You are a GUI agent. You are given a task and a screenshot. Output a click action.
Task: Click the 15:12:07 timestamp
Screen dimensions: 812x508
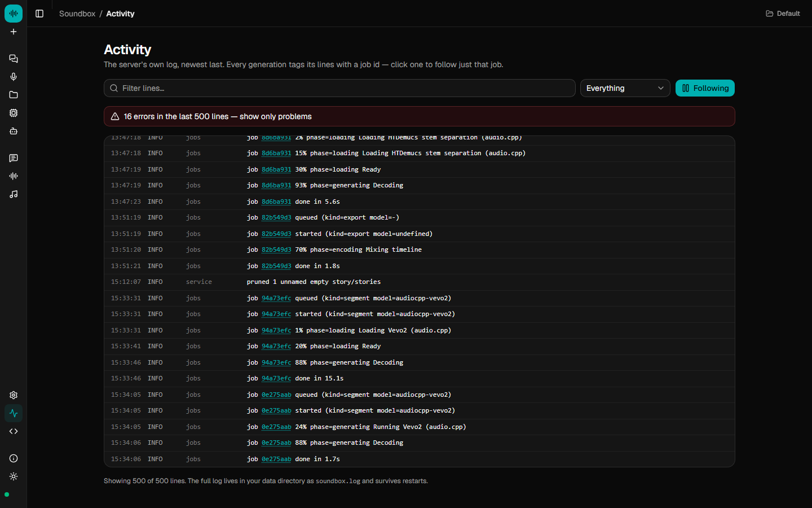(126, 282)
